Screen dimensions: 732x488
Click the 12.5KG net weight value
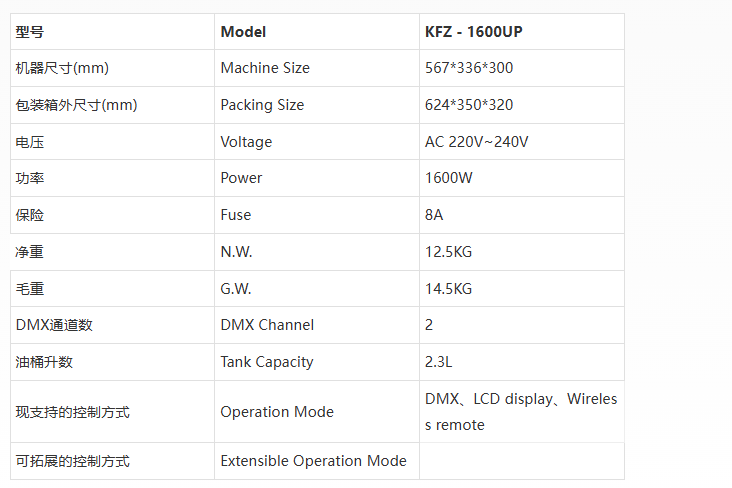pos(448,252)
